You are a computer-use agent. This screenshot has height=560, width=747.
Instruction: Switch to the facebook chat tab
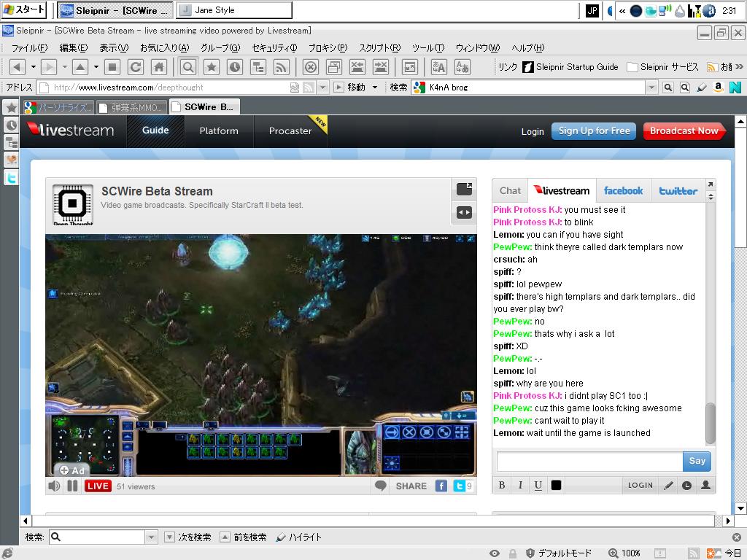[x=623, y=191]
